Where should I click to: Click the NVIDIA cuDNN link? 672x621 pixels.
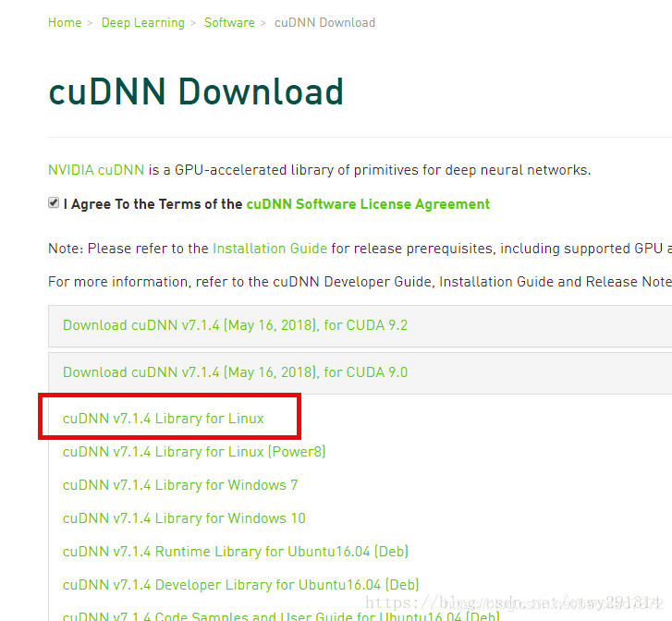click(96, 170)
